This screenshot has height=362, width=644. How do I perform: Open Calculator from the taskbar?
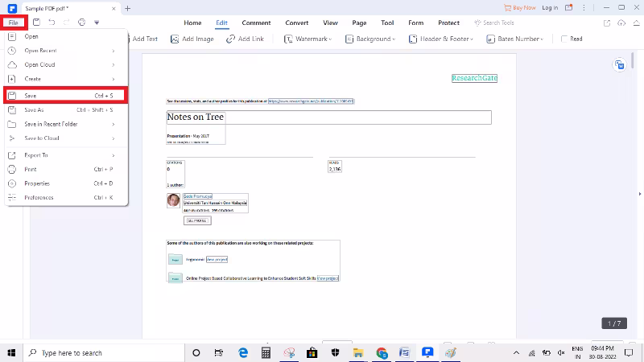(266, 352)
